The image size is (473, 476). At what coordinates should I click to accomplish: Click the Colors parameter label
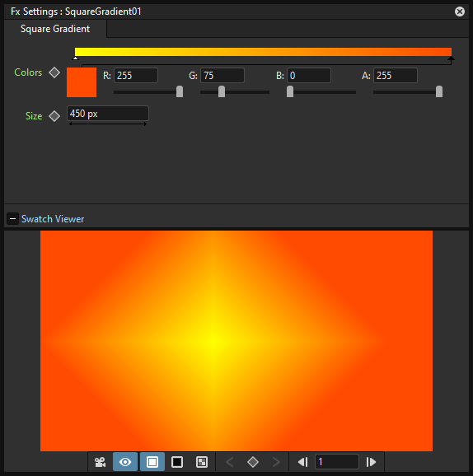(x=28, y=72)
